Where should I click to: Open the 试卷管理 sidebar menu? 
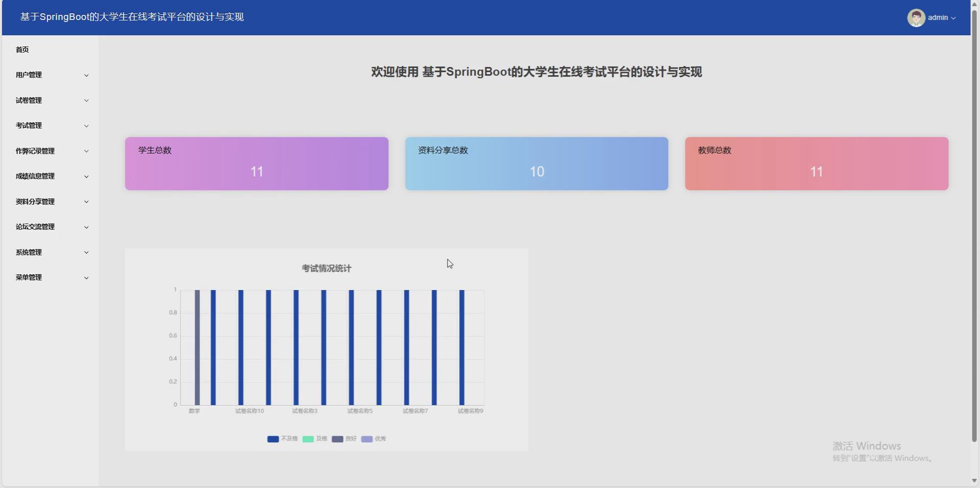point(50,101)
